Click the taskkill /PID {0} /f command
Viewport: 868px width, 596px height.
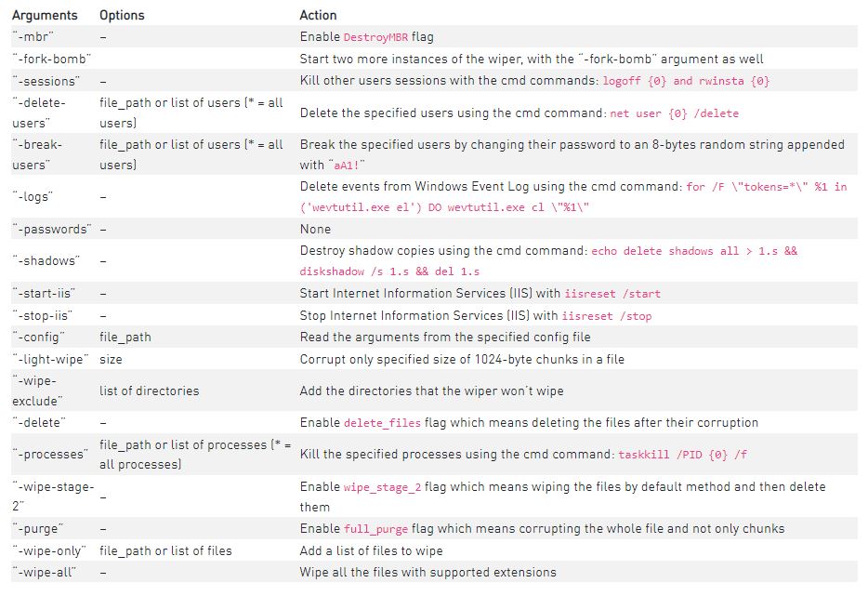(682, 455)
